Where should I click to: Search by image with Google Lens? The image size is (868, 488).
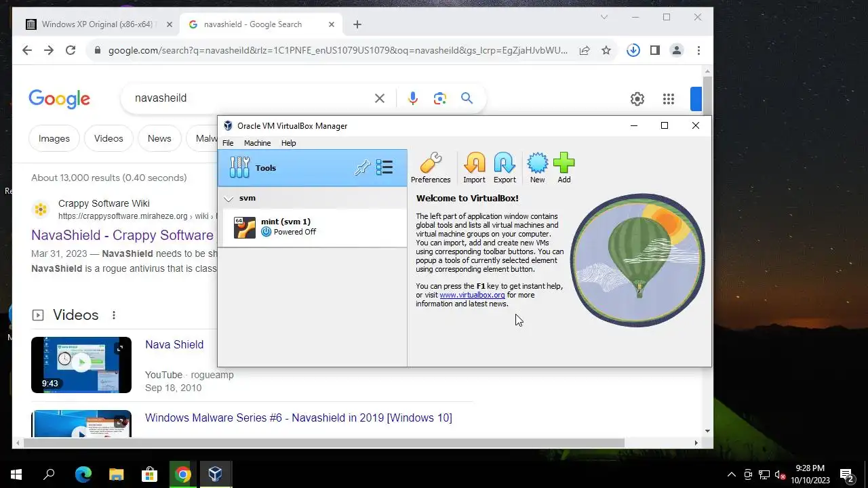click(440, 98)
